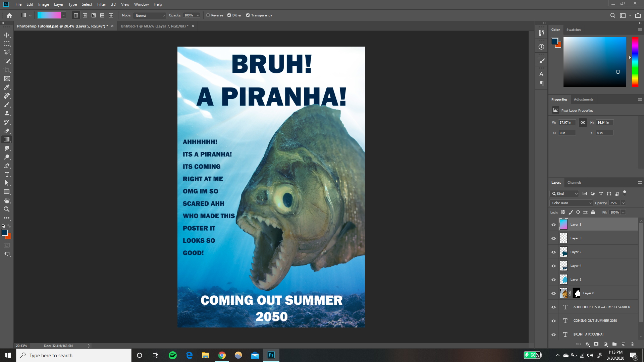Viewport: 644px width, 362px height.
Task: Open the Color Burn blend mode dropdown
Action: click(x=571, y=203)
